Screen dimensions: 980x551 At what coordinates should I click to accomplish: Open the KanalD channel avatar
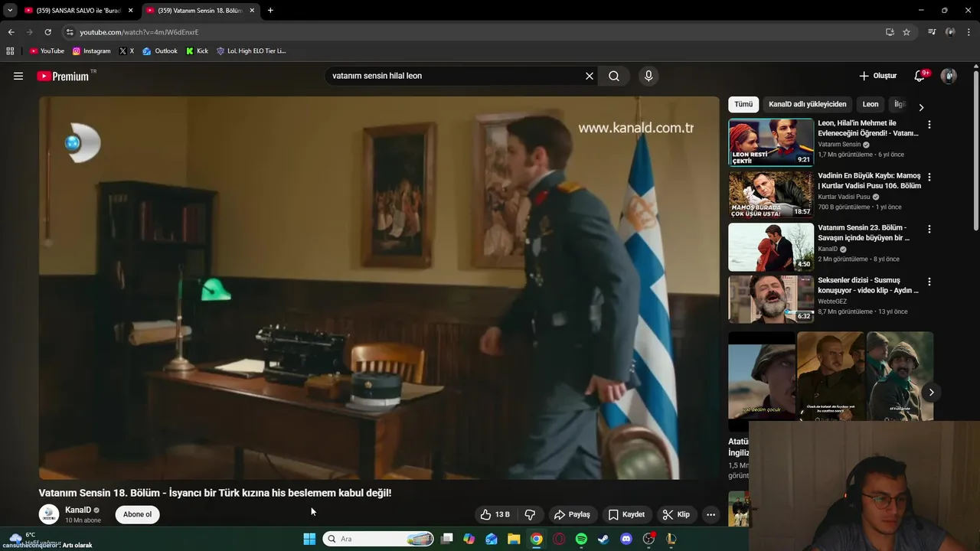(x=49, y=514)
